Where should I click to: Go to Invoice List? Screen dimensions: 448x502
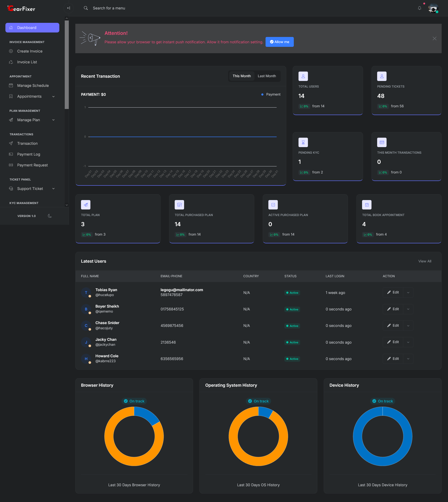coord(32,62)
